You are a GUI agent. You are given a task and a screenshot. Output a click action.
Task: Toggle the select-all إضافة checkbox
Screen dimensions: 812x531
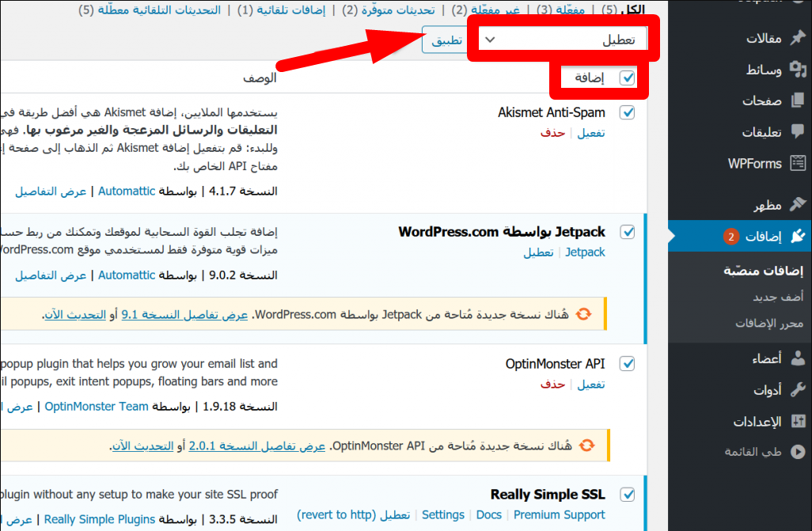point(627,78)
